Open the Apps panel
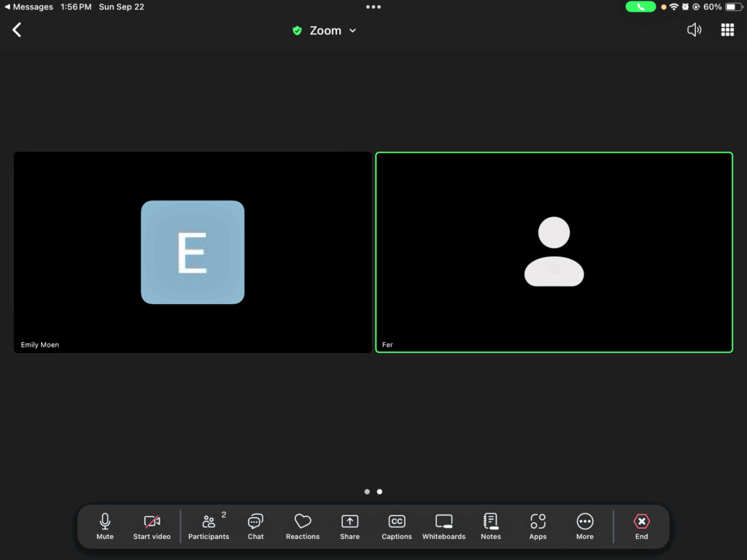Viewport: 747px width, 560px height. click(538, 526)
